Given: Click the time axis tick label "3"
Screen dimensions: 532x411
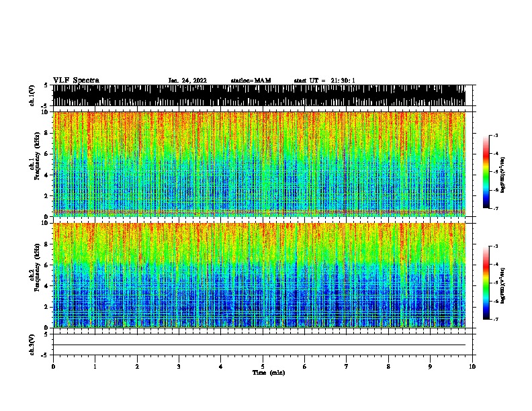Looking at the screenshot, I should [x=179, y=367].
